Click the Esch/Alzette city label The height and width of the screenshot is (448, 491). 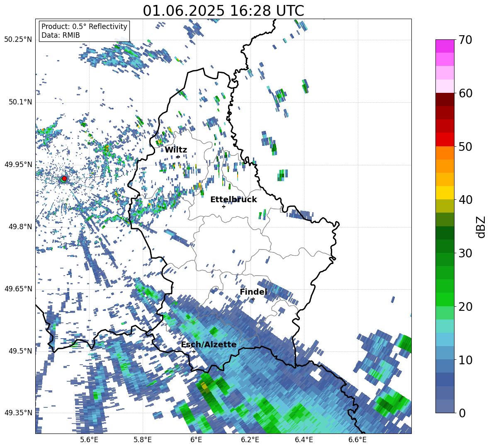tap(209, 345)
